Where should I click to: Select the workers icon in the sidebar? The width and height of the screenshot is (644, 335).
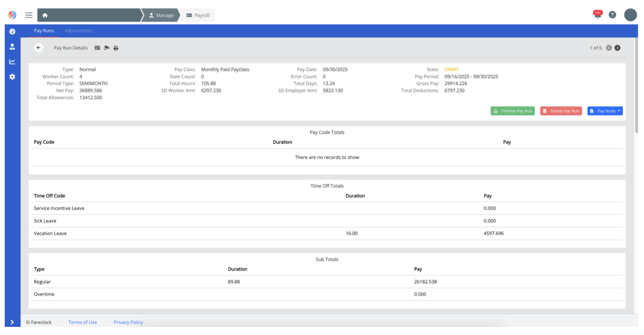pyautogui.click(x=13, y=47)
